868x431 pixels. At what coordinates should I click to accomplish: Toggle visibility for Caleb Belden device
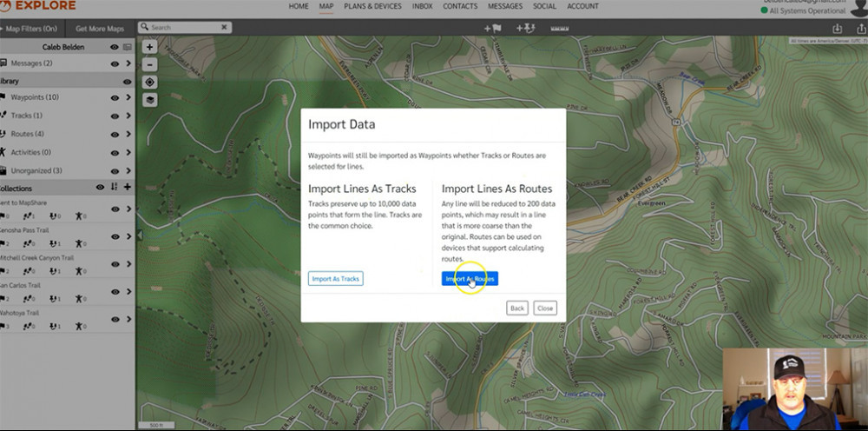[114, 47]
